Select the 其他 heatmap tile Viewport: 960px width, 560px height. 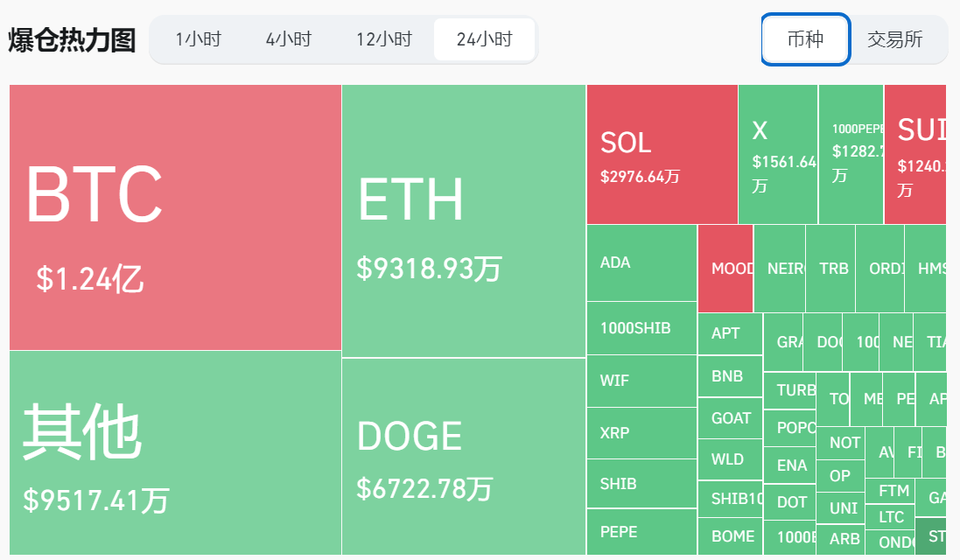click(175, 452)
